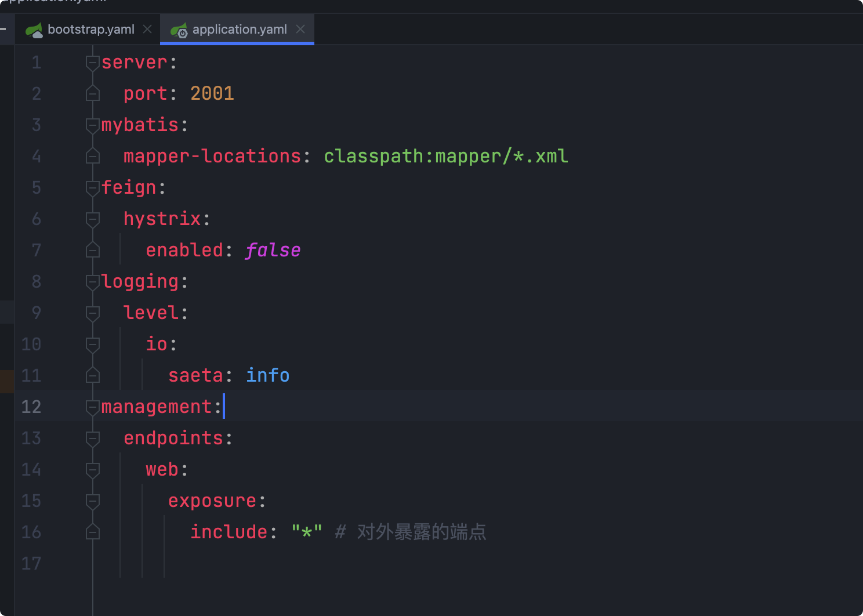This screenshot has height=616, width=863.
Task: Click line number 12 in the gutter
Action: 31,407
